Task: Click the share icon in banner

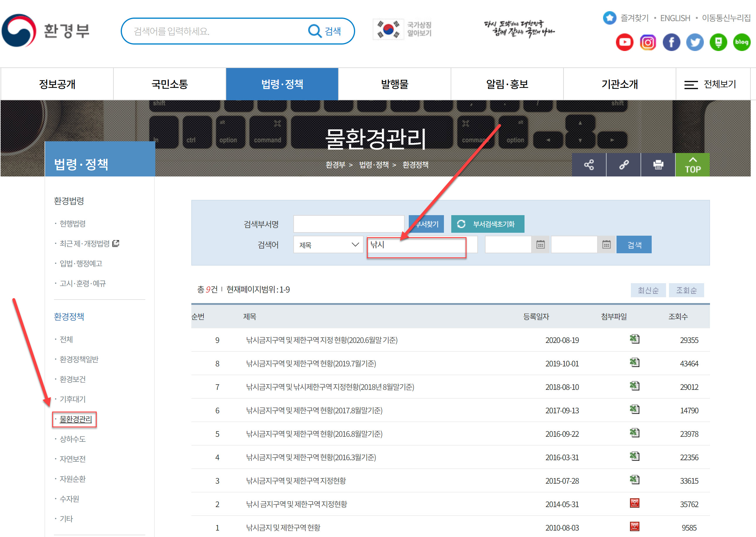Action: click(589, 165)
